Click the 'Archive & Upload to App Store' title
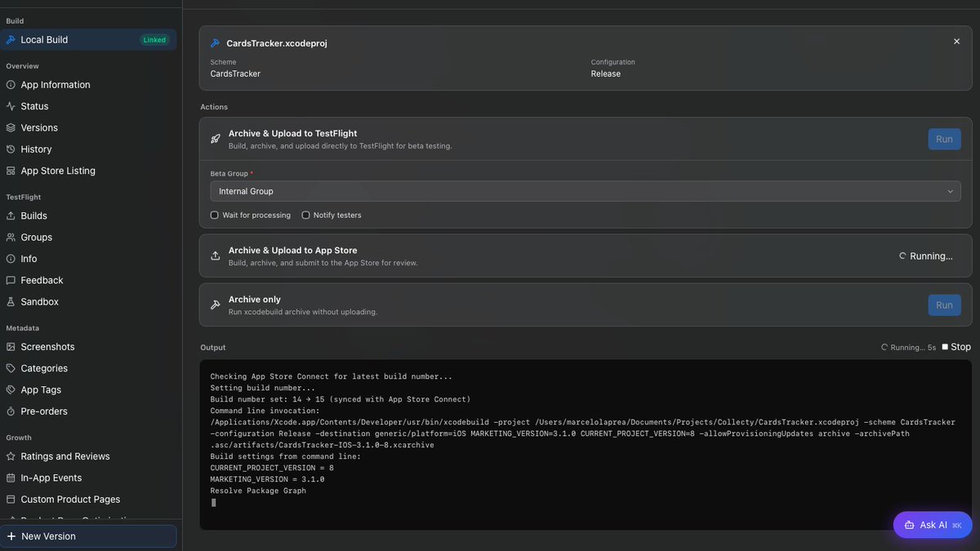 pos(292,251)
